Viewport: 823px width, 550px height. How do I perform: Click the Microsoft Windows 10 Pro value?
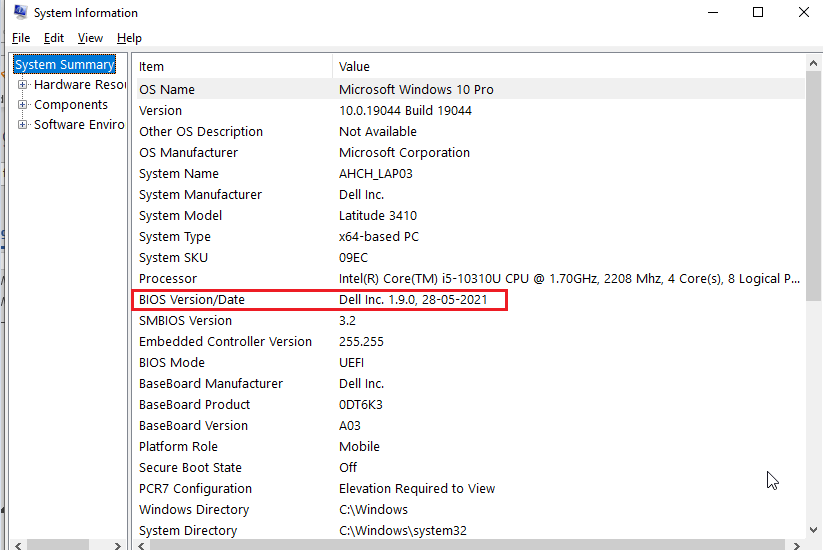[x=416, y=90]
